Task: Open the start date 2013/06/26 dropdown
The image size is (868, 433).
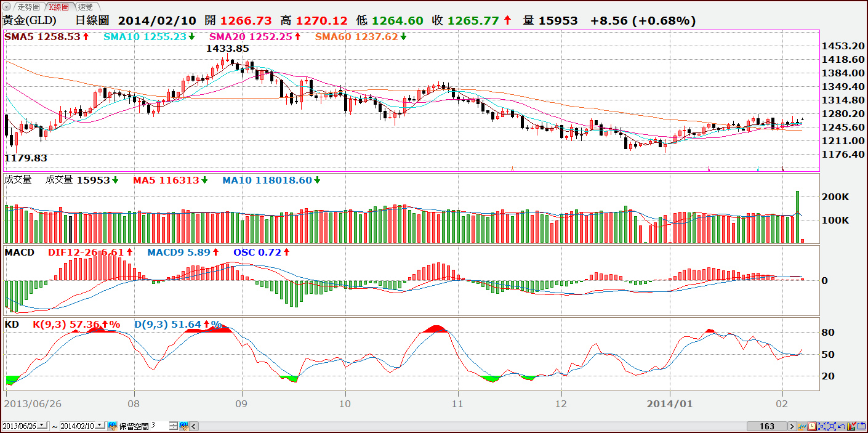Action: click(42, 425)
